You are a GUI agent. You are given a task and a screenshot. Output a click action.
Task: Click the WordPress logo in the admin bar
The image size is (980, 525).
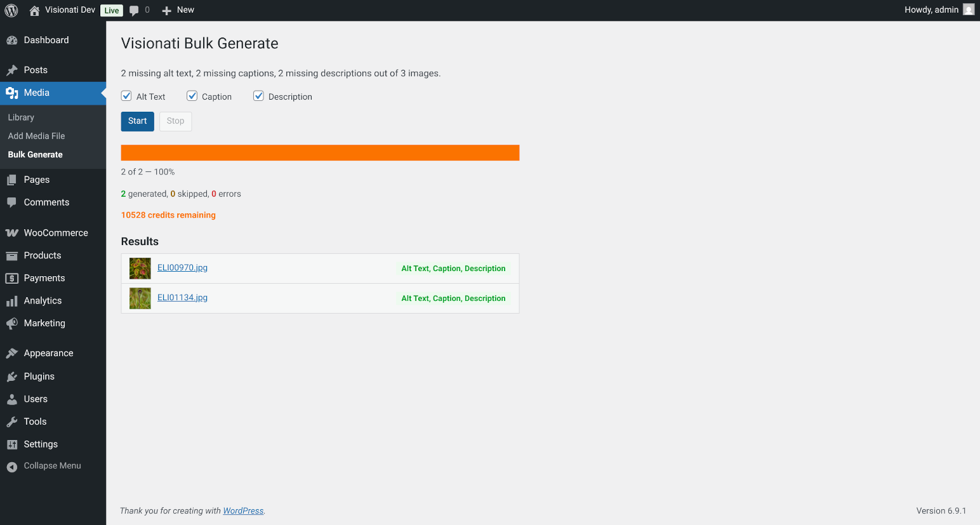(x=10, y=10)
